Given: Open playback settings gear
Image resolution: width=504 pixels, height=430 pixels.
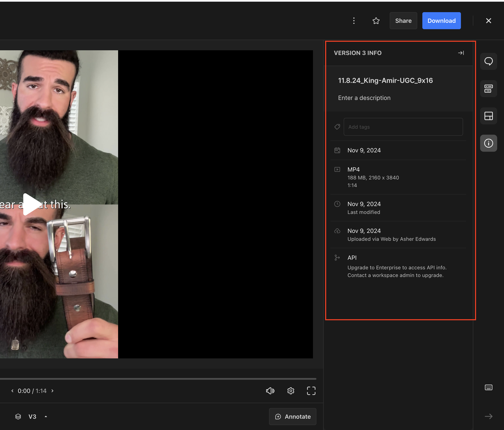Looking at the screenshot, I should [291, 391].
